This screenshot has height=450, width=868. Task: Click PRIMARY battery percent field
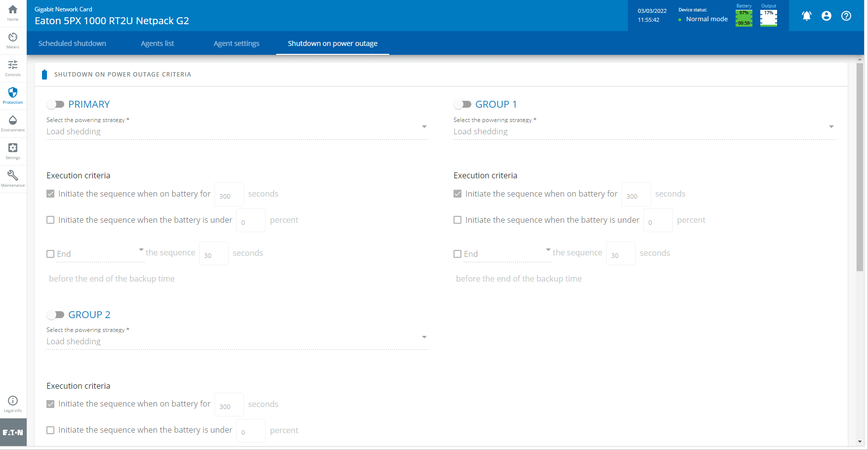pyautogui.click(x=251, y=221)
